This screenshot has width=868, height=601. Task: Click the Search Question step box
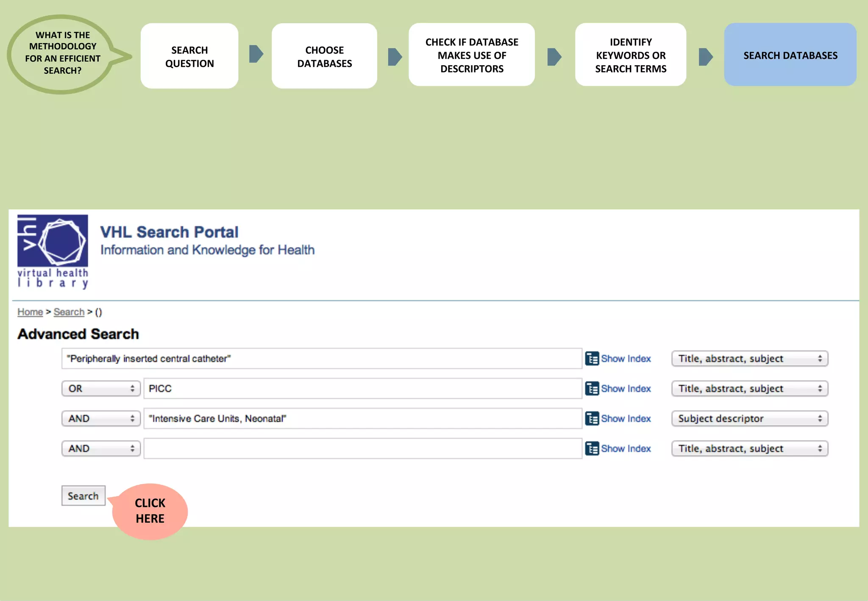click(189, 56)
